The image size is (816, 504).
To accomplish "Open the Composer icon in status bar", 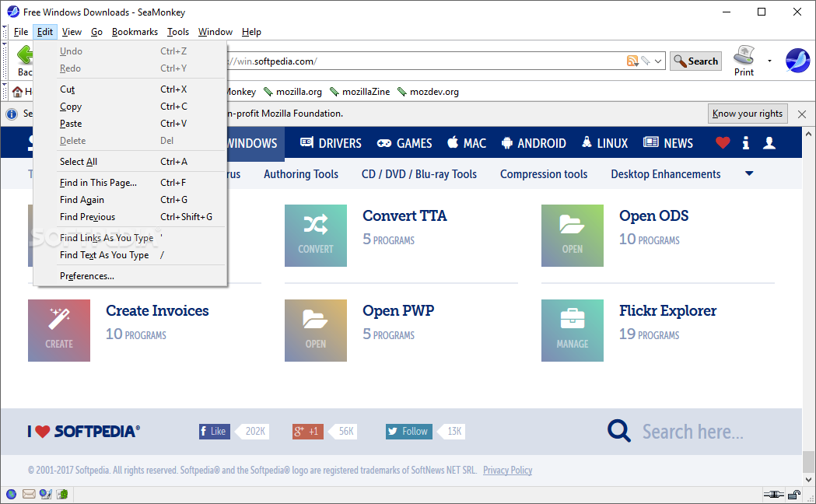I will [x=46, y=494].
